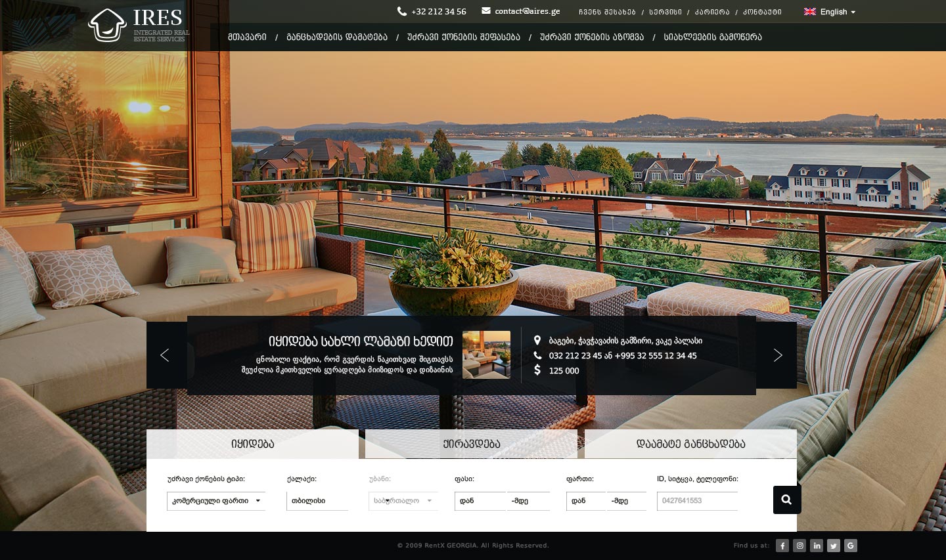The image size is (946, 560).
Task: Open სიახლეების გამოწერა menu item
Action: tap(713, 37)
